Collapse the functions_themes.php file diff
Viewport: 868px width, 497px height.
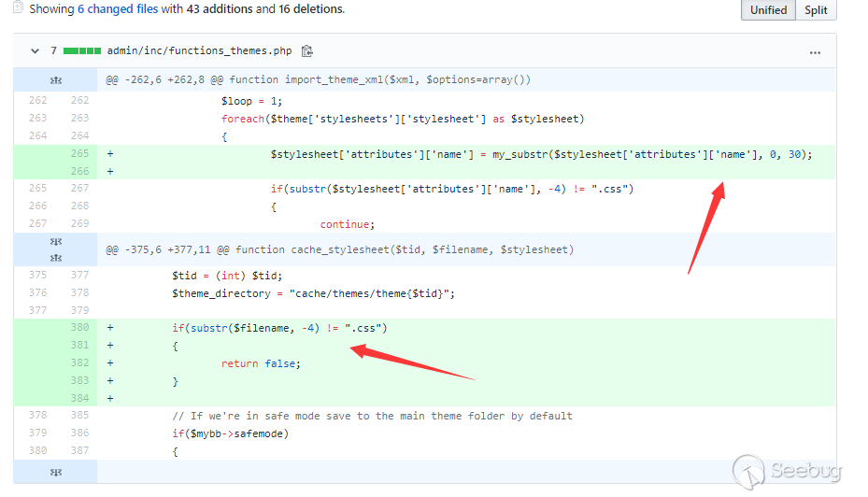[36, 51]
